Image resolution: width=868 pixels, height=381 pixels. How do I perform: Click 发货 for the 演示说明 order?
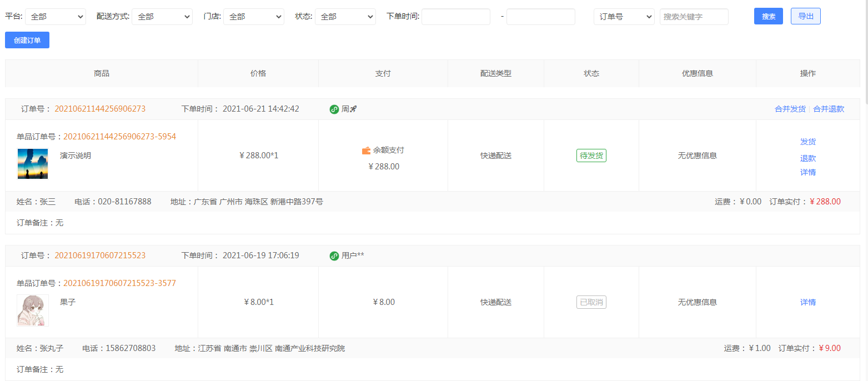pyautogui.click(x=808, y=142)
